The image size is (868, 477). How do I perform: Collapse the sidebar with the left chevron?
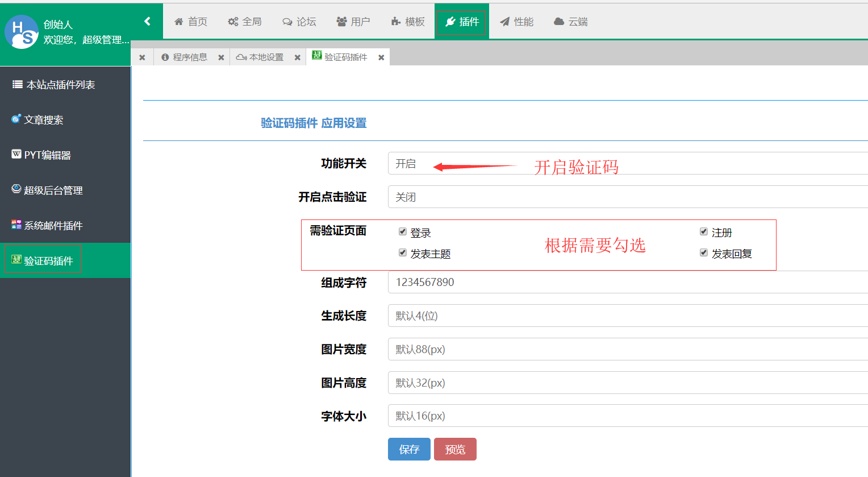147,22
